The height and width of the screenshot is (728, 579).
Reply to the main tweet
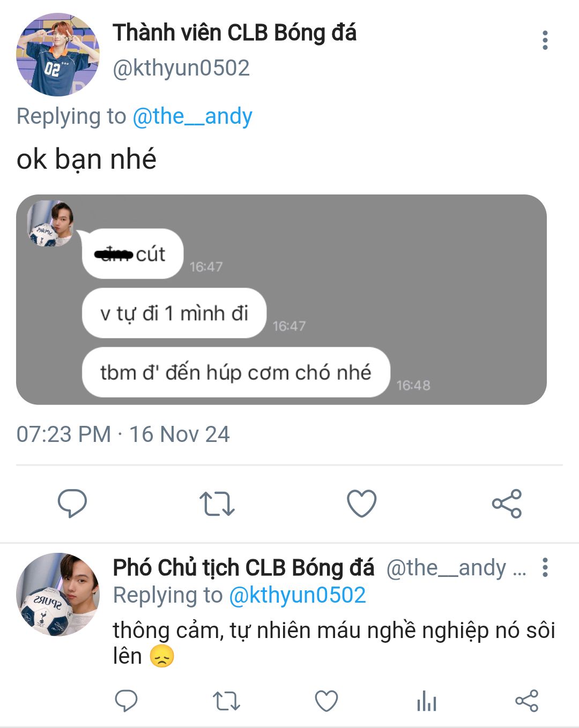point(72,503)
